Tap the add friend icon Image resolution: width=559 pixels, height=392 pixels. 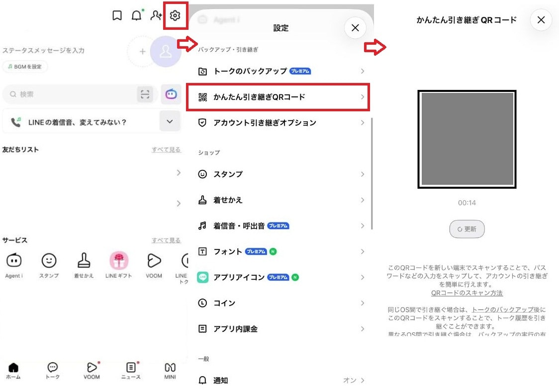pyautogui.click(x=156, y=15)
